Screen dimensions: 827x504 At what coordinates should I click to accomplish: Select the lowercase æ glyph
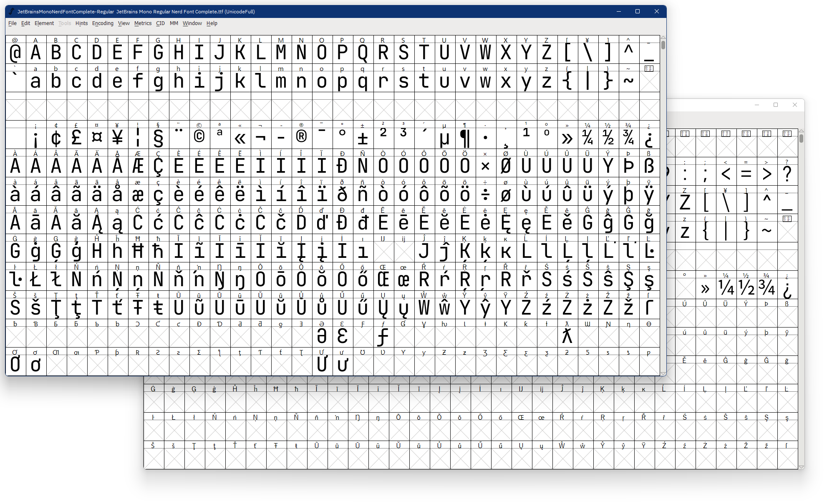click(x=138, y=192)
